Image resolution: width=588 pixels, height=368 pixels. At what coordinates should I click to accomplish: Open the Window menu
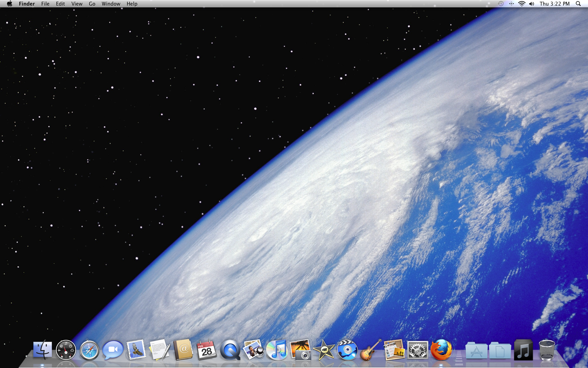pyautogui.click(x=111, y=4)
